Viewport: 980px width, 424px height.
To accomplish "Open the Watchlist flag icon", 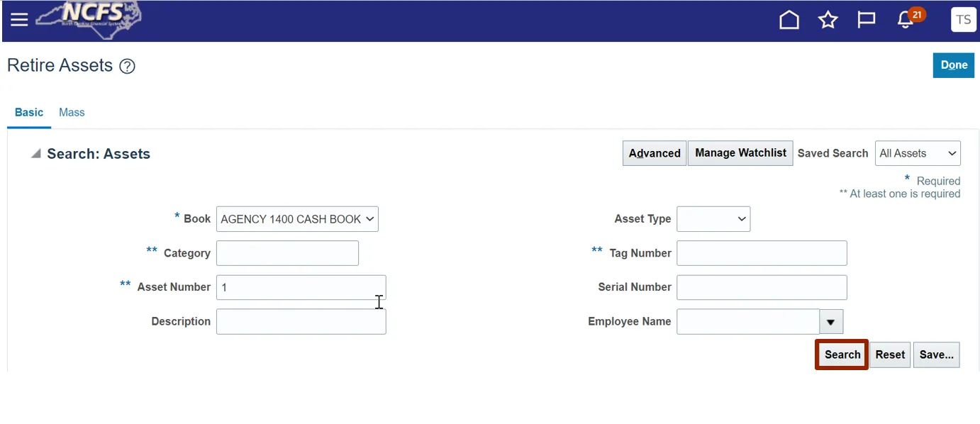I will click(x=866, y=20).
